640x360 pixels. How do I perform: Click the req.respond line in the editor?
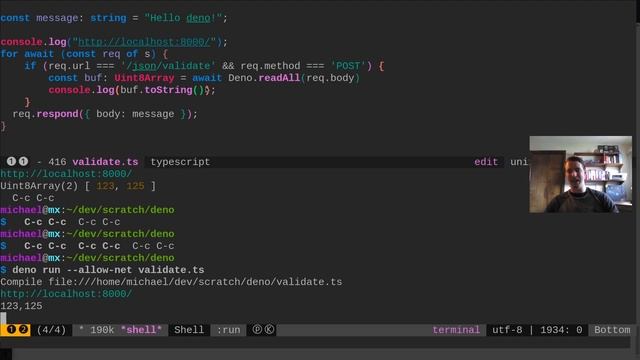(x=105, y=114)
